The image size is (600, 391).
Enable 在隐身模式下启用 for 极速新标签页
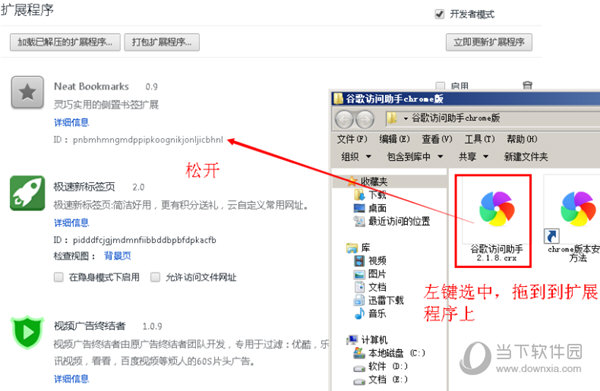pyautogui.click(x=59, y=277)
